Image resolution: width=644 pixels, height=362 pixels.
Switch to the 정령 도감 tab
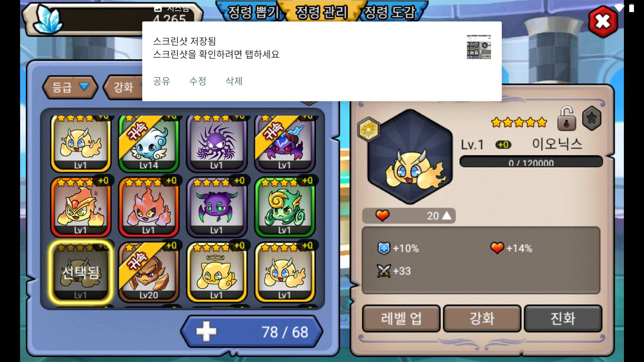390,12
